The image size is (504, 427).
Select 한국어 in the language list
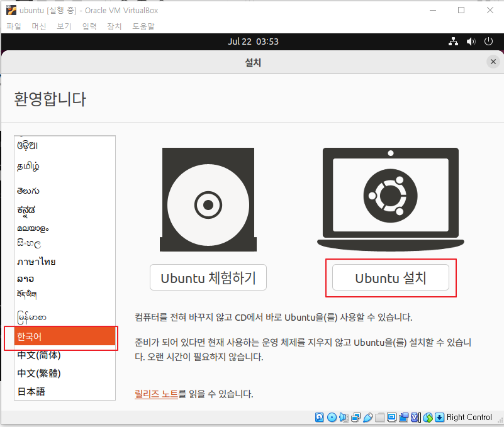pyautogui.click(x=65, y=336)
